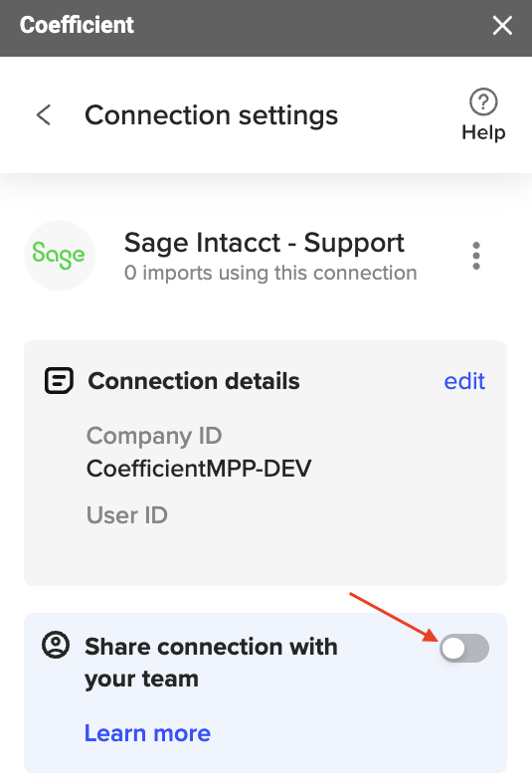Image resolution: width=532 pixels, height=784 pixels.
Task: Go back using the left chevron
Action: (44, 115)
